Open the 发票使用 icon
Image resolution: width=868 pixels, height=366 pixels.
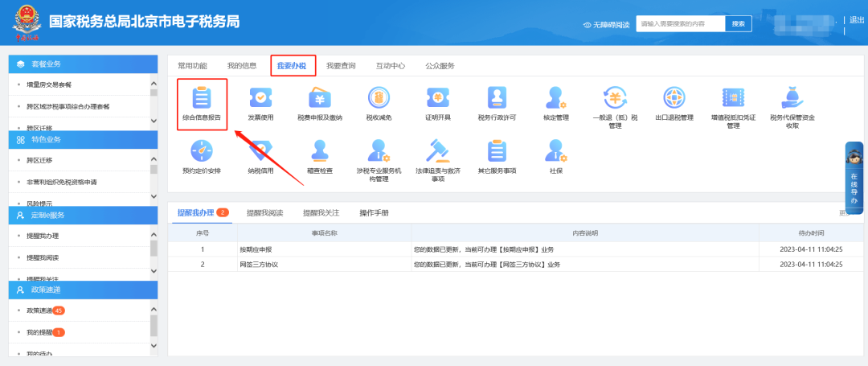click(x=260, y=97)
